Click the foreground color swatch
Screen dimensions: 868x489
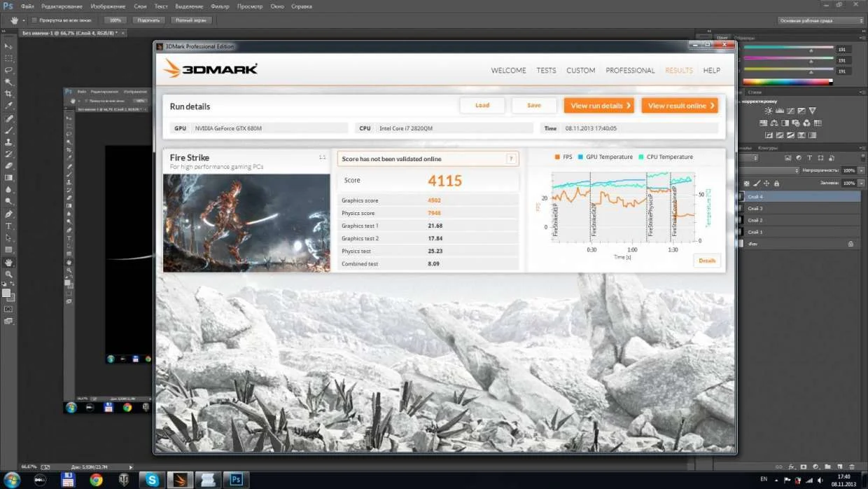(6, 293)
